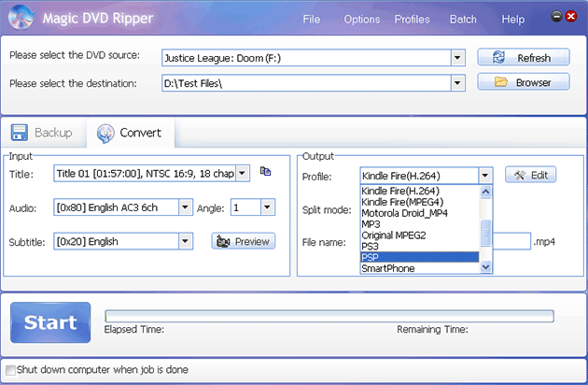This screenshot has width=588, height=385.
Task: Enable shut down computer when job is done
Action: point(10,370)
